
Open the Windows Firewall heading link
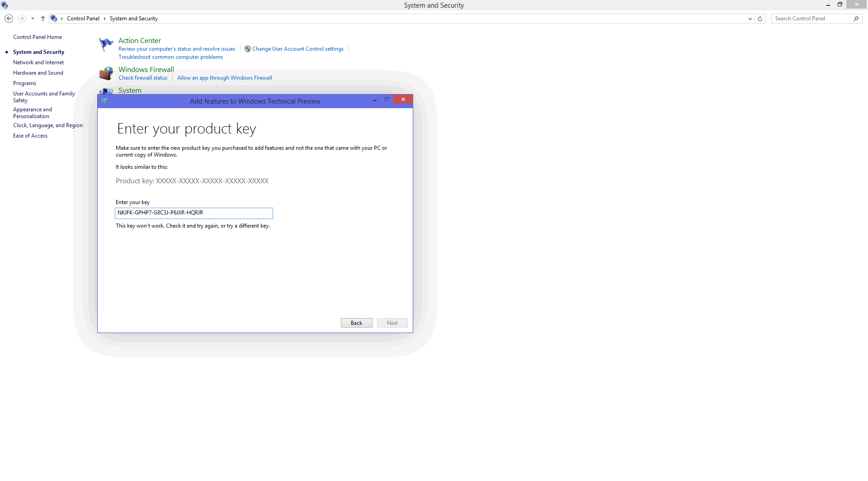(146, 70)
